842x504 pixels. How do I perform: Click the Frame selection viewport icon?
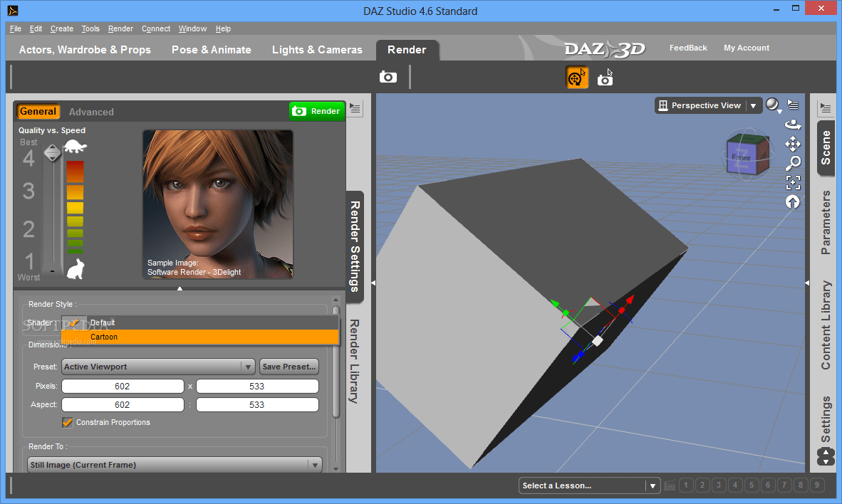click(x=793, y=183)
